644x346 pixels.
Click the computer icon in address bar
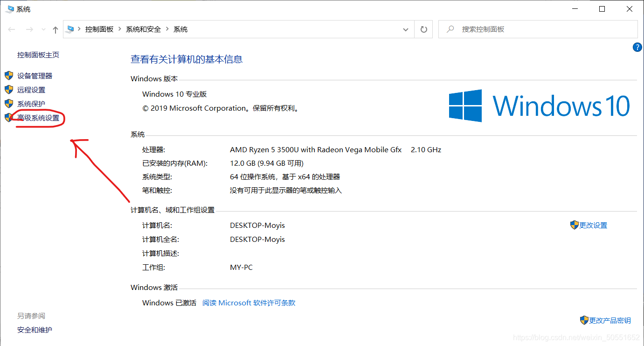[70, 29]
